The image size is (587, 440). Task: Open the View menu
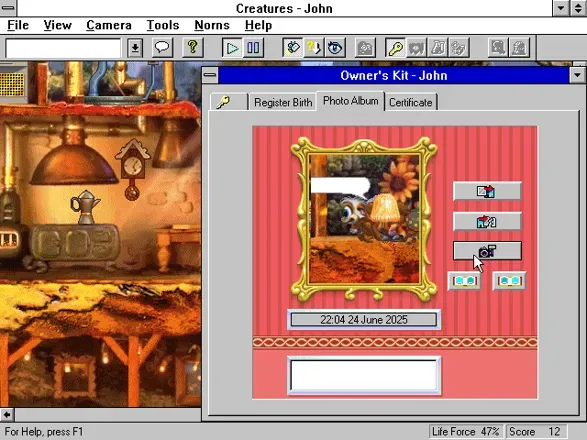click(57, 25)
